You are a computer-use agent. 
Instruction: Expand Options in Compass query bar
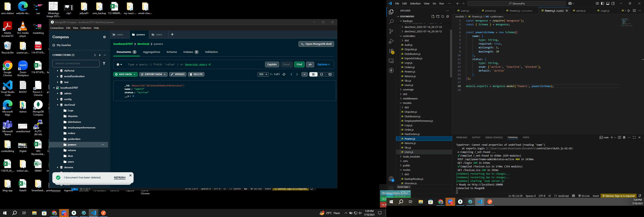click(x=323, y=64)
